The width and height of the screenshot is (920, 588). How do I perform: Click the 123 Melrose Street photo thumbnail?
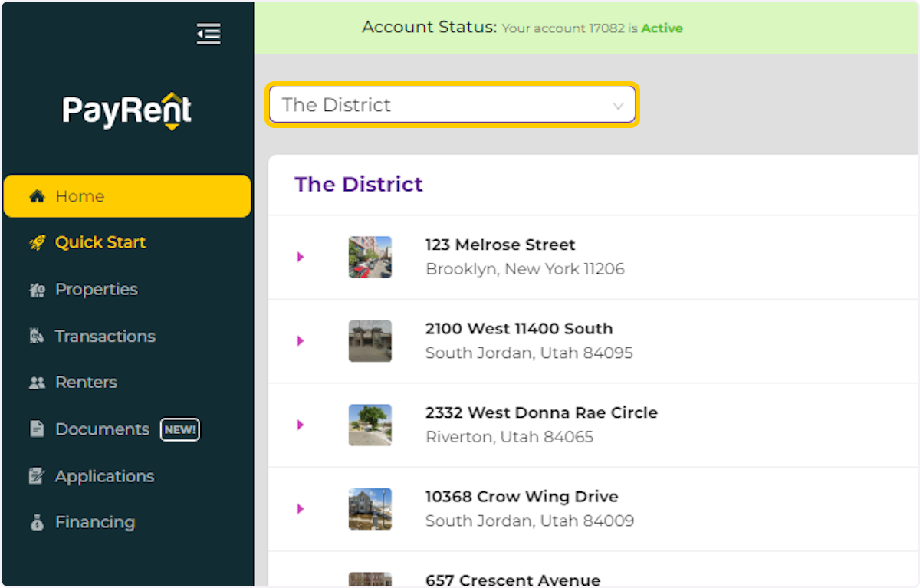(370, 257)
